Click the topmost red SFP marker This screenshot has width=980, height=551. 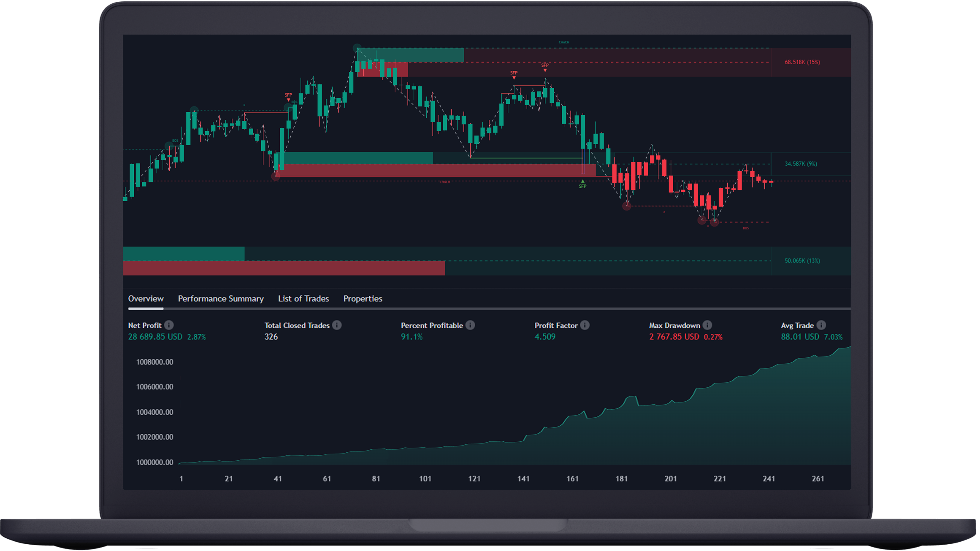click(545, 66)
